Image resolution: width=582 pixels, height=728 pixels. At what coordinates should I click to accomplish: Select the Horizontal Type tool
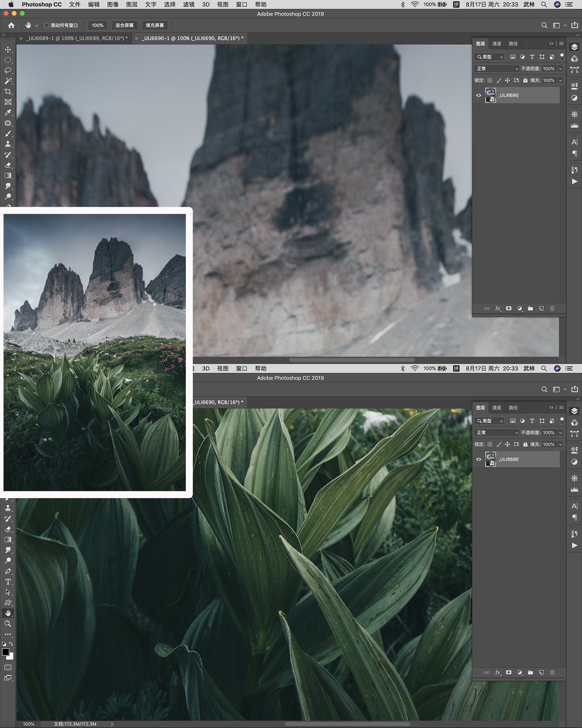click(8, 582)
